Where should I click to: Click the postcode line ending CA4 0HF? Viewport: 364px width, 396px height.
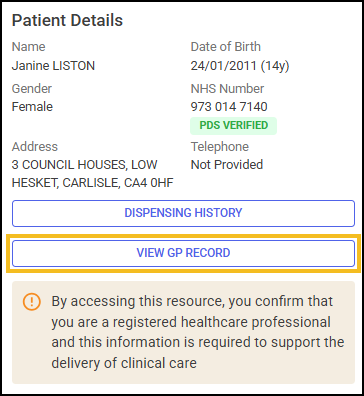pos(93,183)
